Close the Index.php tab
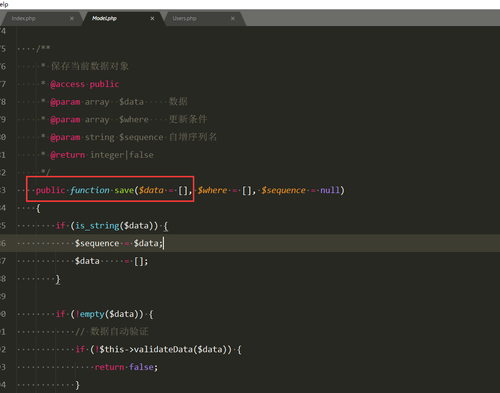500x393 pixels. (72, 18)
